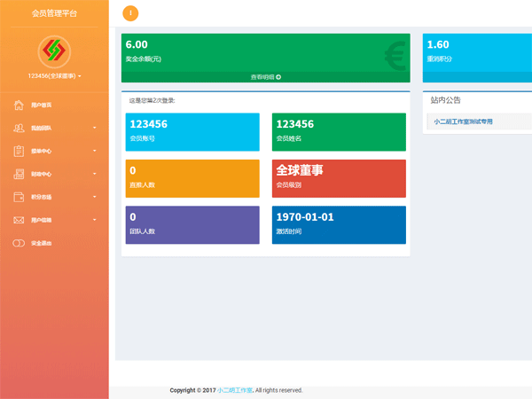532x399 pixels.
Task: Click the wallet icon for 积分市场
Action: [19, 197]
